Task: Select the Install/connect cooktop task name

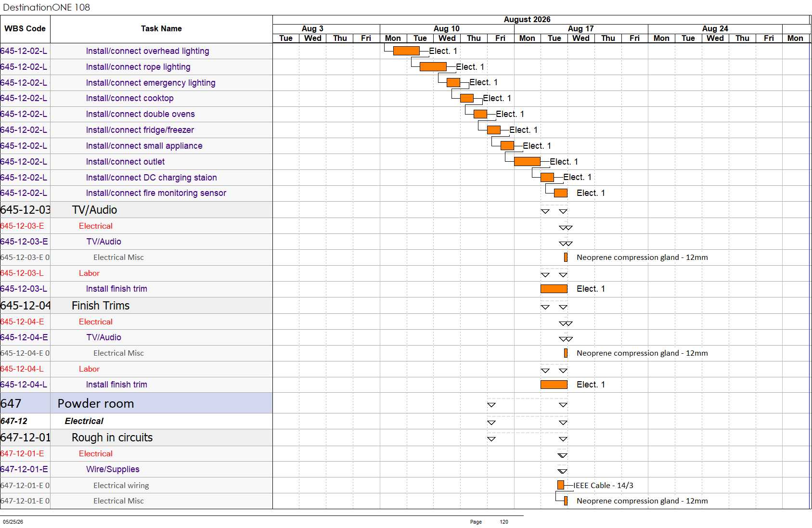Action: 129,98
